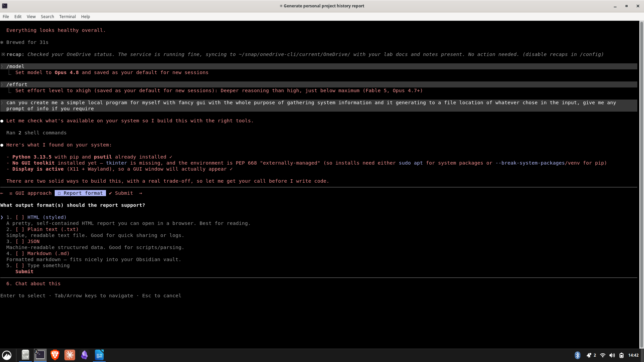Switch to the GUI approach tab
The height and width of the screenshot is (362, 644).
tap(31, 193)
